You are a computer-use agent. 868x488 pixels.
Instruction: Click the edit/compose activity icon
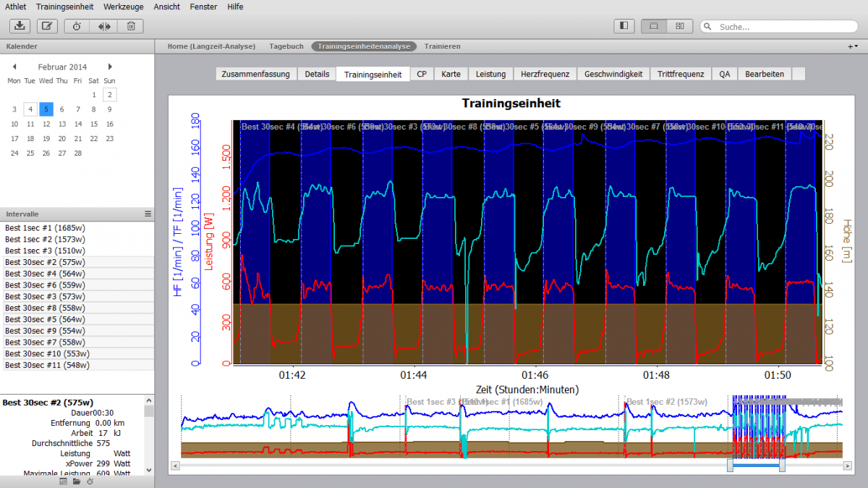coord(47,26)
